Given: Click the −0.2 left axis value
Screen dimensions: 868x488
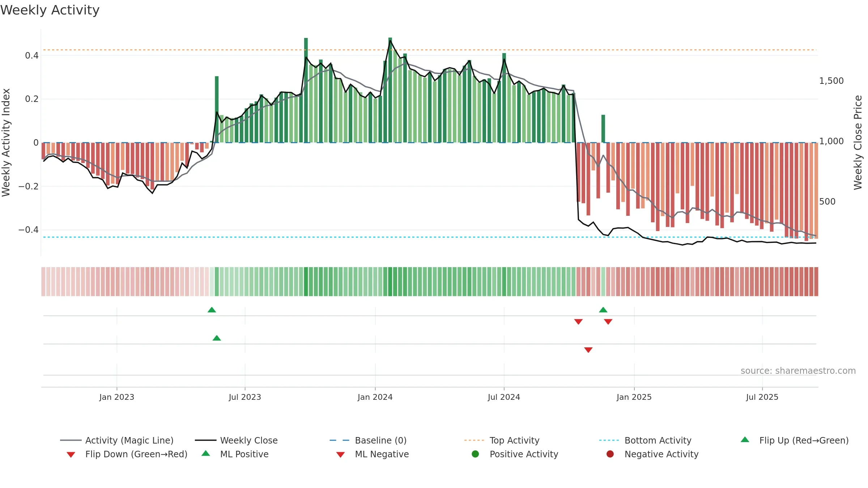Looking at the screenshot, I should pos(29,187).
